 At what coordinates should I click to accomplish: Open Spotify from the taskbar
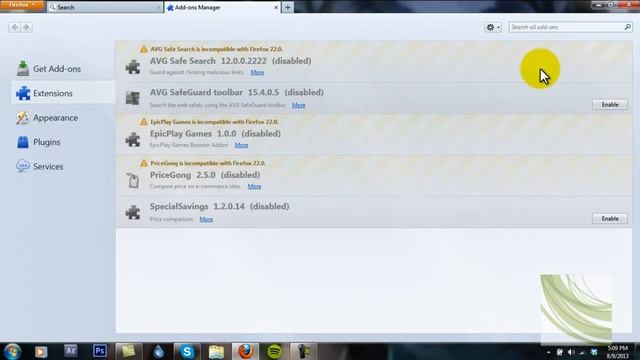[274, 351]
